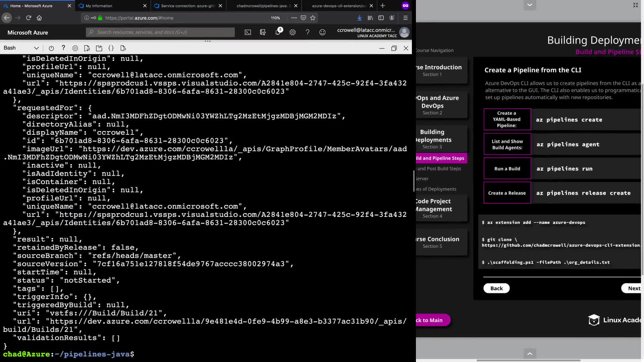
Task: Click the Cloud Shell upload/download files icon
Action: (x=87, y=48)
